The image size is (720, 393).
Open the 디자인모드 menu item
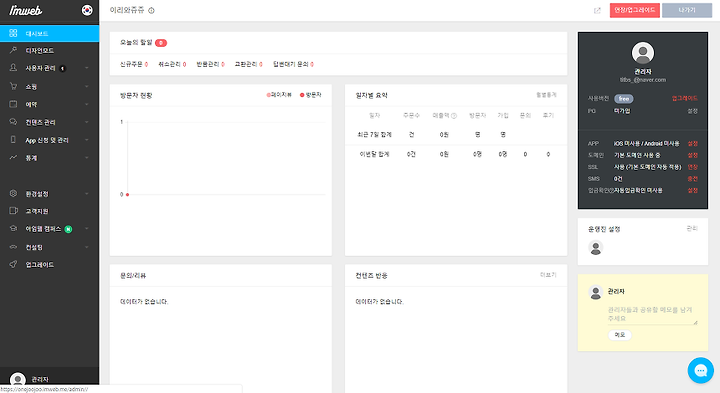click(x=50, y=51)
